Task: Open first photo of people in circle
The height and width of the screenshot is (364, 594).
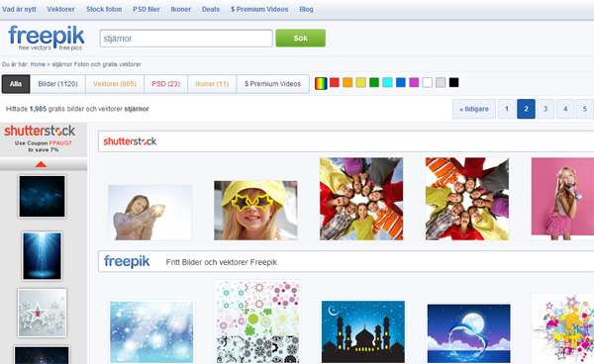Action: click(361, 199)
